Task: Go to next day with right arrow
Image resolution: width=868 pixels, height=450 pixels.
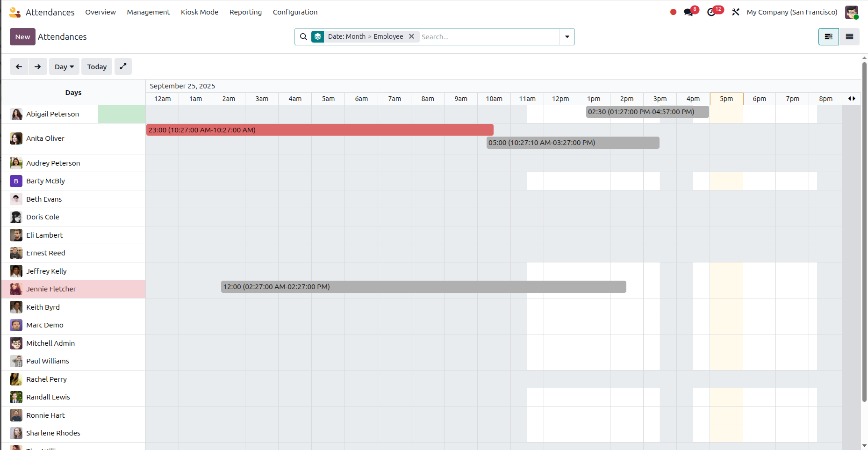Action: pos(38,66)
